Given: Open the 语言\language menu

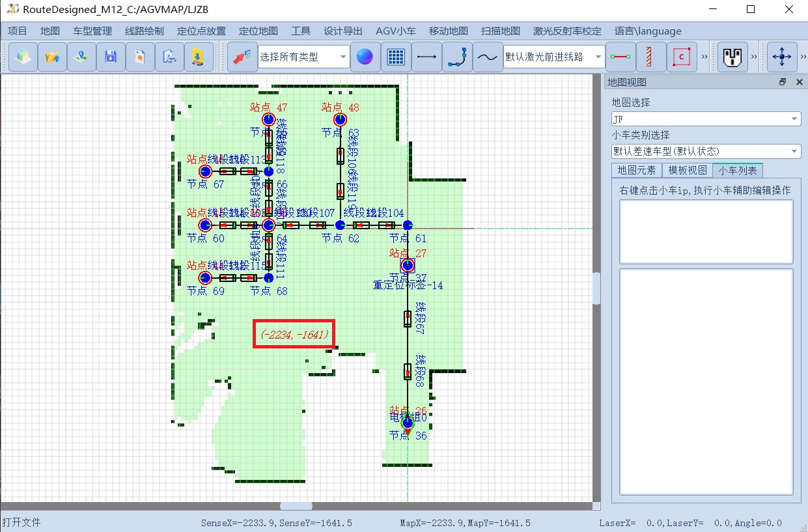Looking at the screenshot, I should point(648,31).
